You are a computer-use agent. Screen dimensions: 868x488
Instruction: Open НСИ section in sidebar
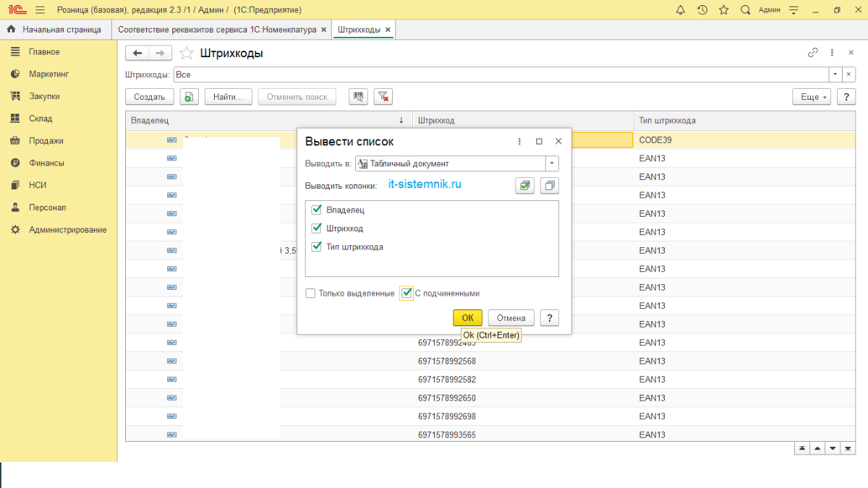pyautogui.click(x=38, y=185)
